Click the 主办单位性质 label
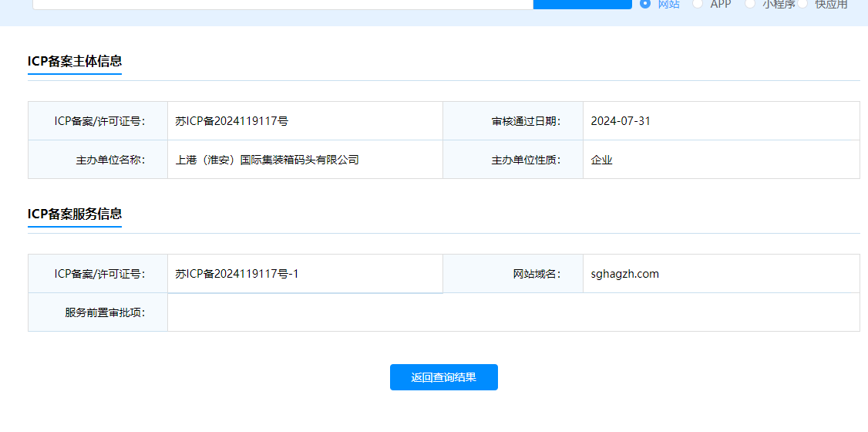868x432 pixels. [526, 160]
